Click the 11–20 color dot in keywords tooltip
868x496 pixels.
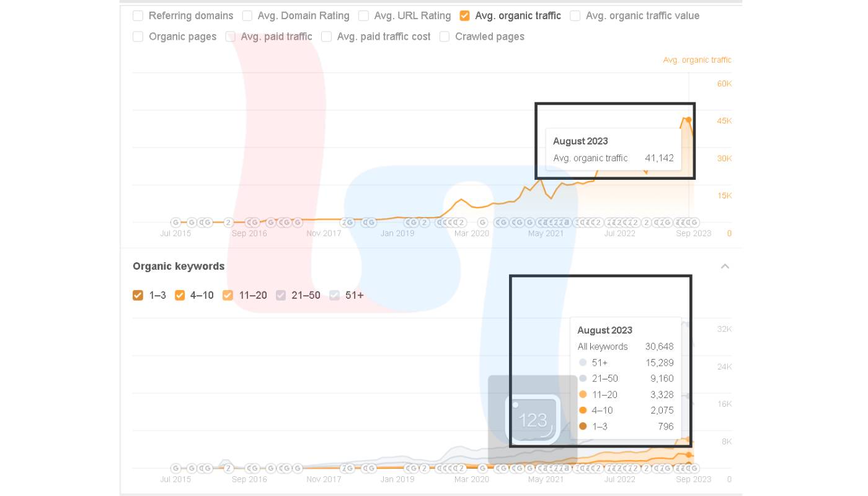coord(583,394)
